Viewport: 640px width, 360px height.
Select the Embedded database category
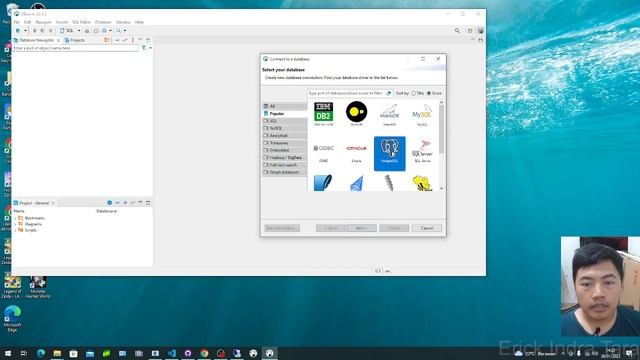[x=284, y=150]
